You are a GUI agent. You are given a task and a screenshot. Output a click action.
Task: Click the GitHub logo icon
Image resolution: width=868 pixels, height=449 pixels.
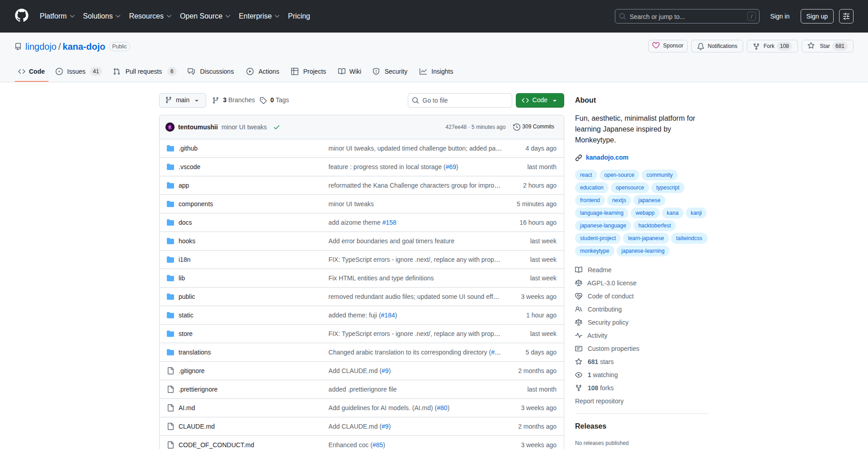pos(22,16)
